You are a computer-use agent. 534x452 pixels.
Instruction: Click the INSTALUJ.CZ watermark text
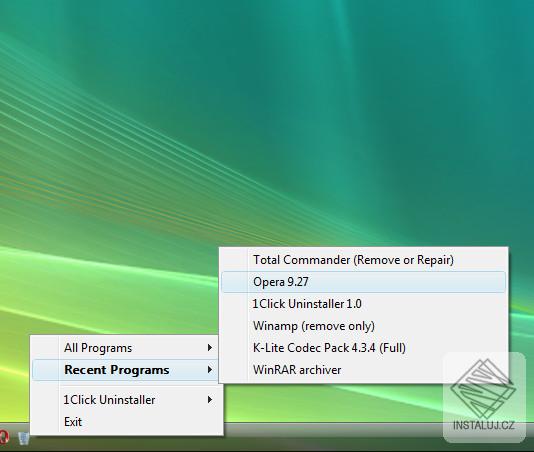484,425
